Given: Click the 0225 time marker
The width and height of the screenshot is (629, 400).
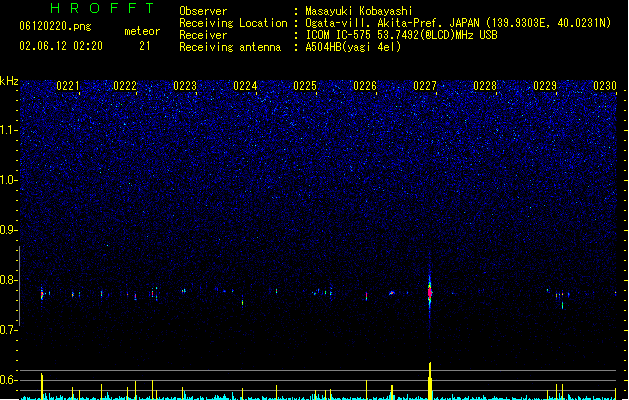Looking at the screenshot, I should coord(305,86).
